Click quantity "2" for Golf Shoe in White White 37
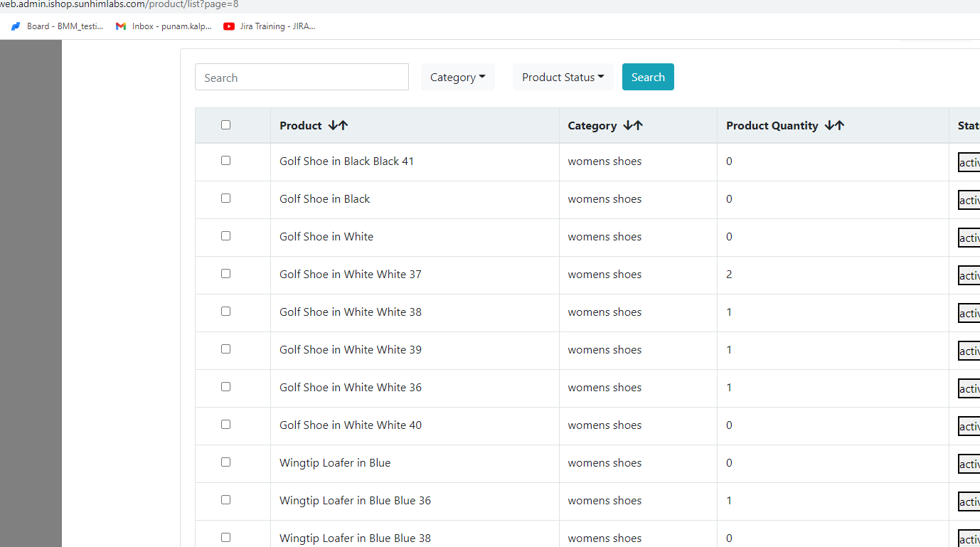The width and height of the screenshot is (980, 547). [729, 275]
